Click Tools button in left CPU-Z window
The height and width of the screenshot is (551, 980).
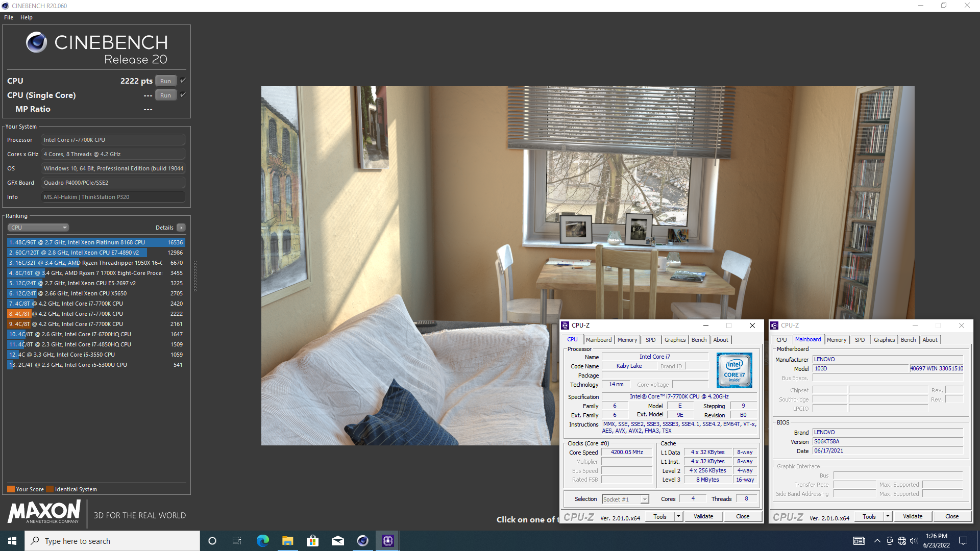click(x=659, y=517)
